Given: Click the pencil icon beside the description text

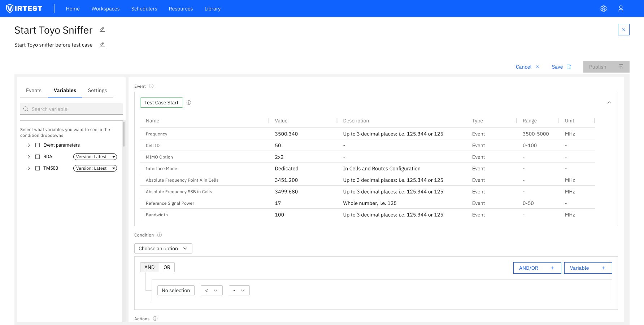Looking at the screenshot, I should coord(102,45).
